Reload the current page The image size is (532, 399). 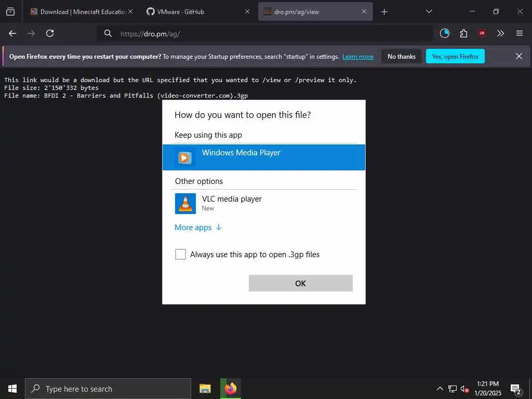coord(50,33)
